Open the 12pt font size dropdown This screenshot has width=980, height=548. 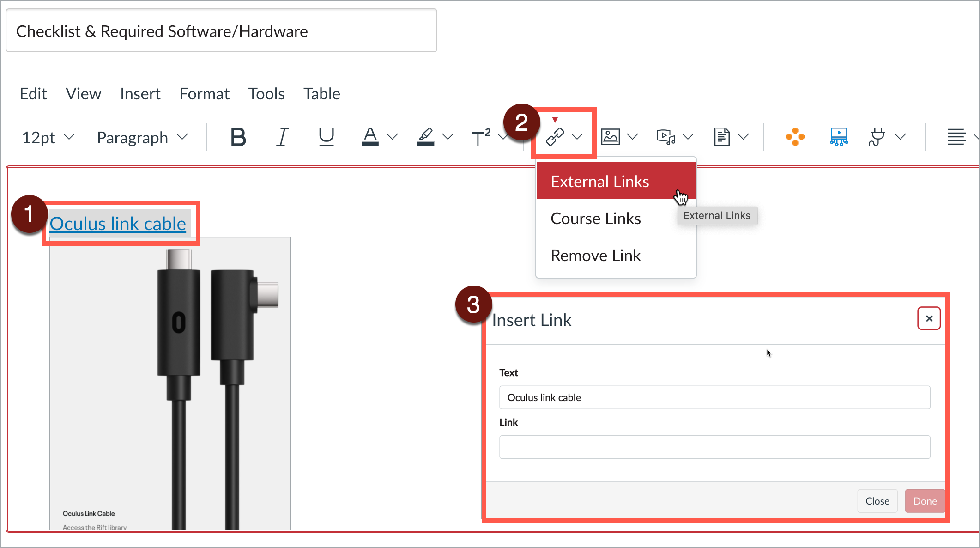click(x=46, y=137)
